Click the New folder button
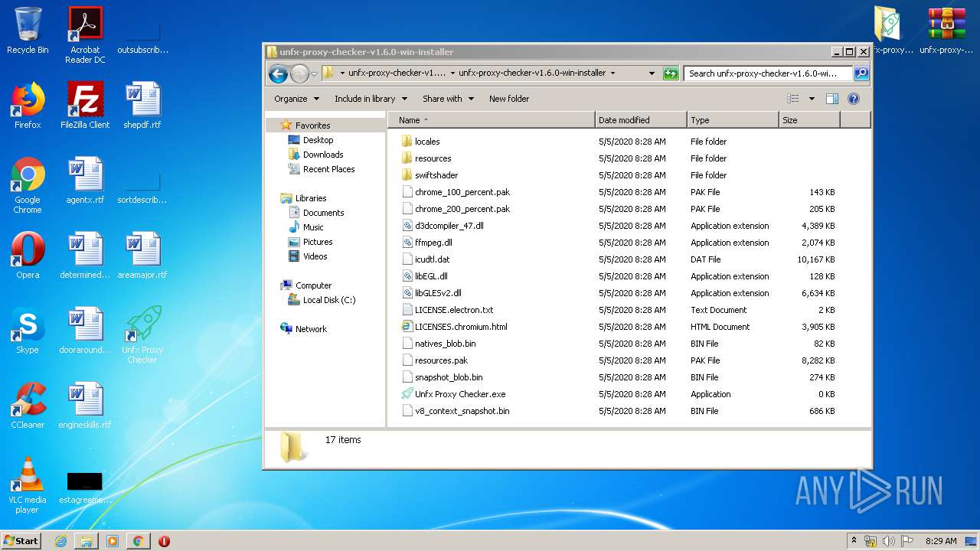 click(x=509, y=99)
